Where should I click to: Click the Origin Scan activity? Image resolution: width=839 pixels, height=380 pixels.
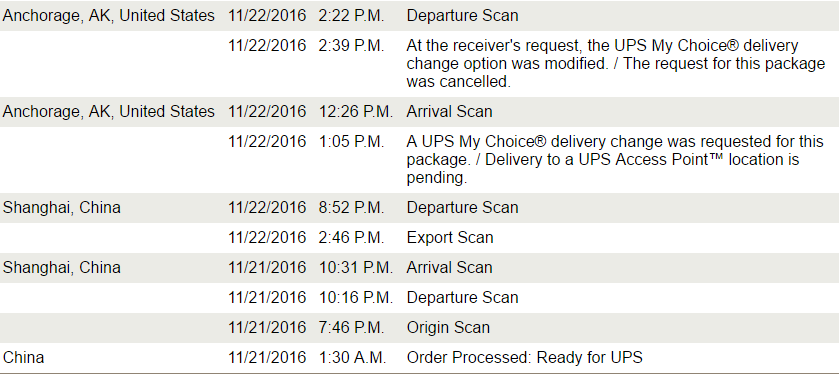click(x=448, y=328)
